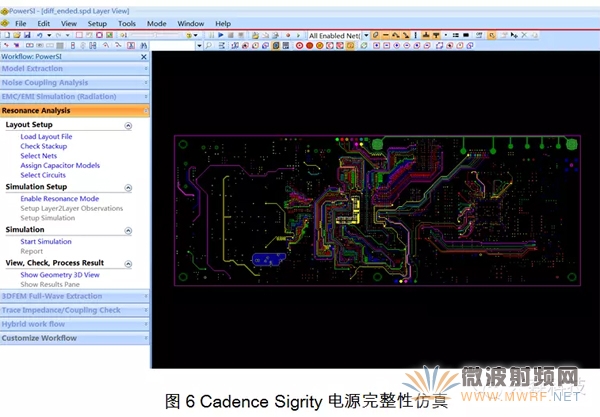
Task: Open the dropdown arrow next to Undo
Action: pos(49,35)
